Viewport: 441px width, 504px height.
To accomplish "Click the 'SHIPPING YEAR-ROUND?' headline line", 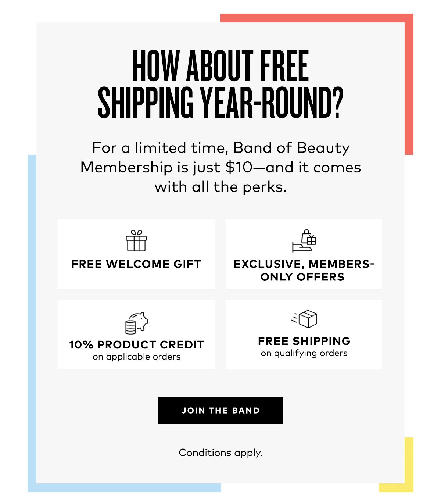I will [x=220, y=103].
